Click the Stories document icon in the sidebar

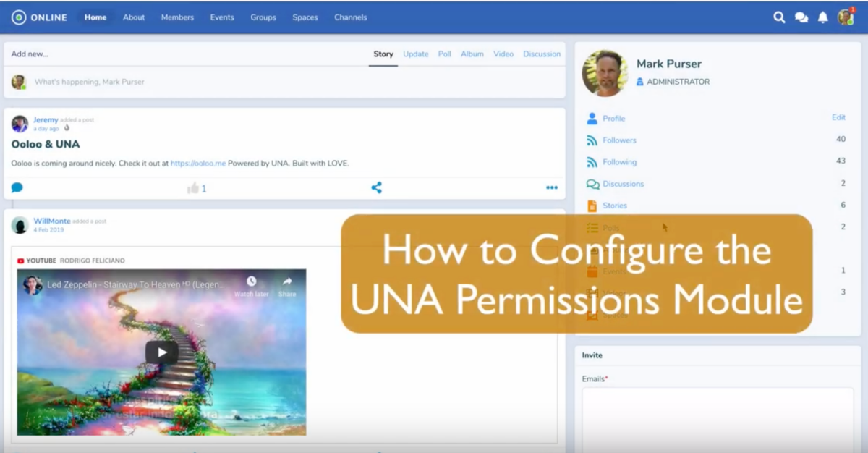coord(593,205)
